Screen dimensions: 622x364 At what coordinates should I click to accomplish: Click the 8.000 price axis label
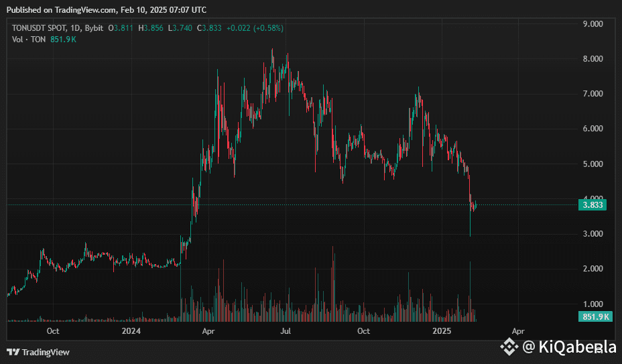pos(593,59)
